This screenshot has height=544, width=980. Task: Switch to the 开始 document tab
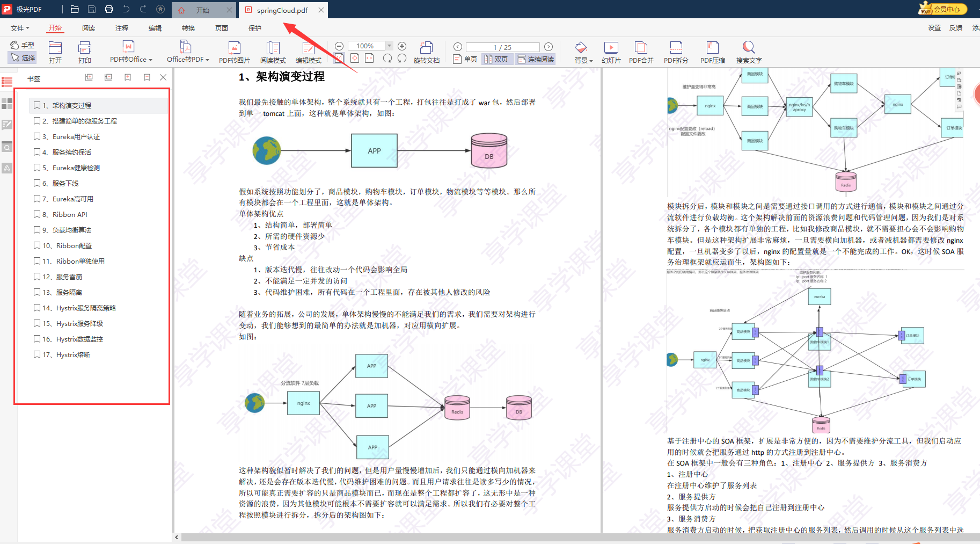point(203,10)
